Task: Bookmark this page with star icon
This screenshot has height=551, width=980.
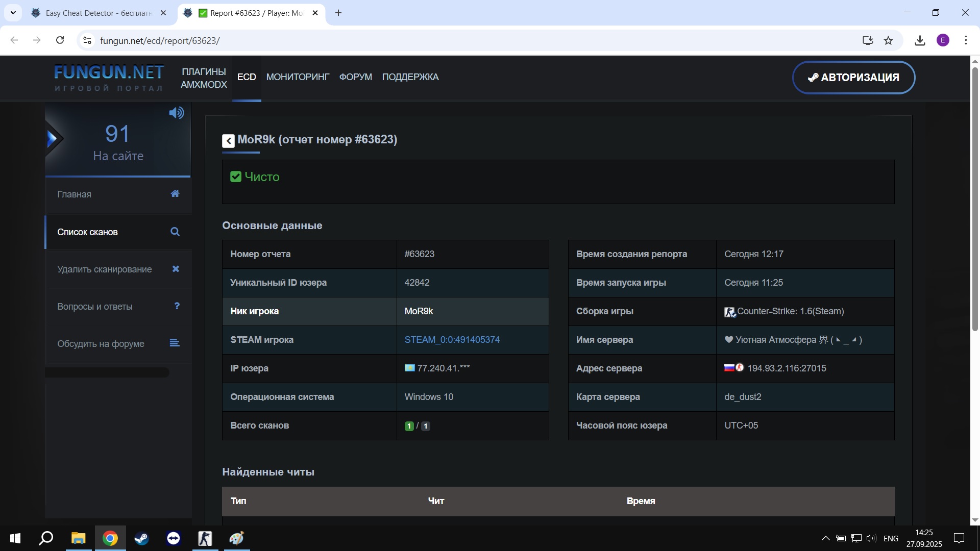Action: [888, 40]
